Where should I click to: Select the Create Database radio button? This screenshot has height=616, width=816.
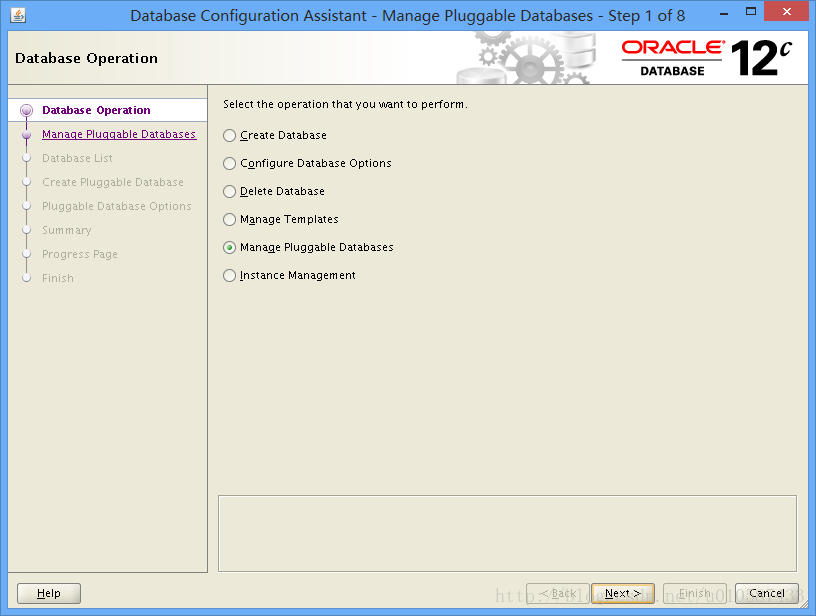click(230, 136)
